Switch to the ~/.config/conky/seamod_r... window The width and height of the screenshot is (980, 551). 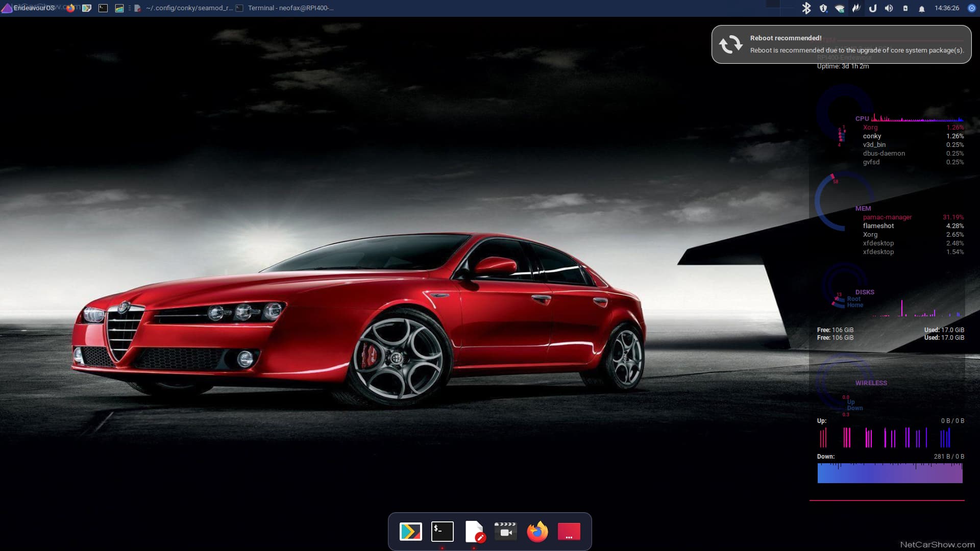pyautogui.click(x=183, y=8)
